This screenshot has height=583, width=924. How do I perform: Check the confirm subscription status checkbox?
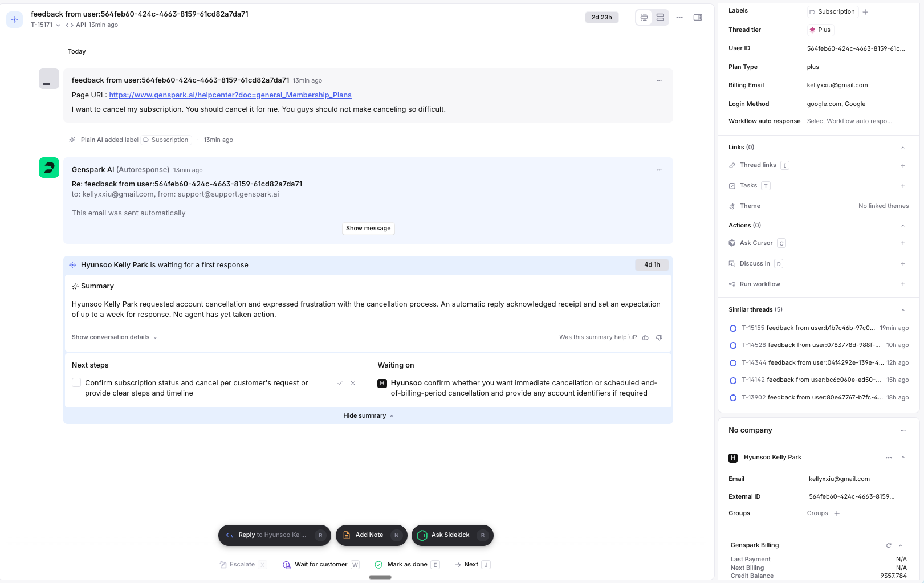tap(76, 383)
